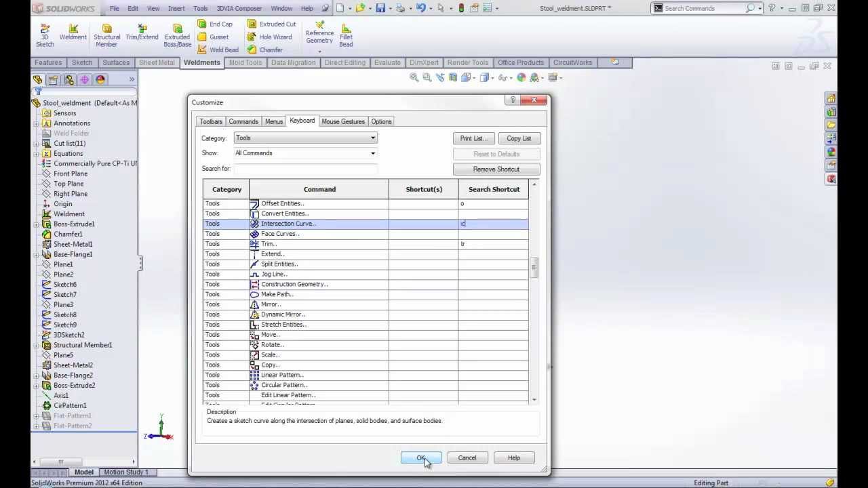Click the filter icon in feature tree

[x=38, y=91]
